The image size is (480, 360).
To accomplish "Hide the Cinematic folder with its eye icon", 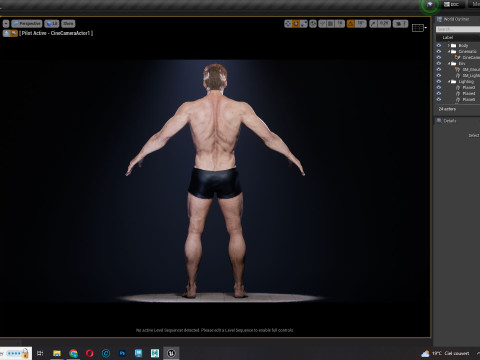I will coord(439,51).
